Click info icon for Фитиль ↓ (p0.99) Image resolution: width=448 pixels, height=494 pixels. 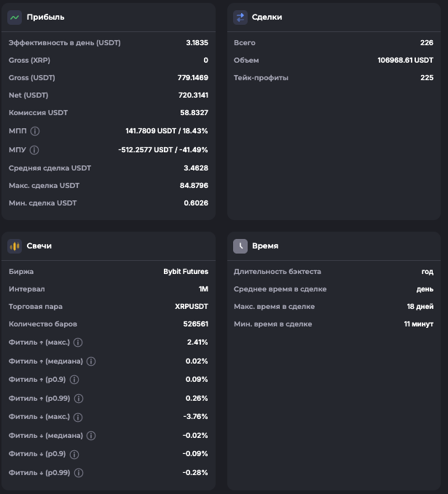[x=79, y=473]
